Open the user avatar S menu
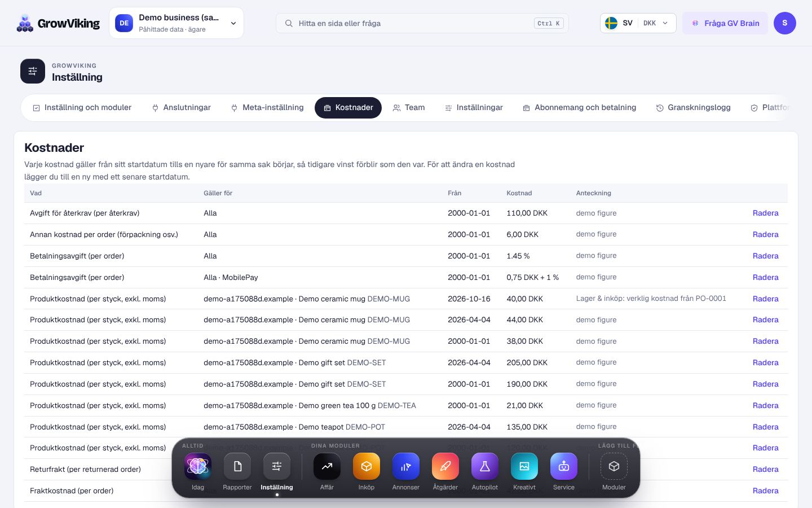This screenshot has height=508, width=812. click(784, 23)
